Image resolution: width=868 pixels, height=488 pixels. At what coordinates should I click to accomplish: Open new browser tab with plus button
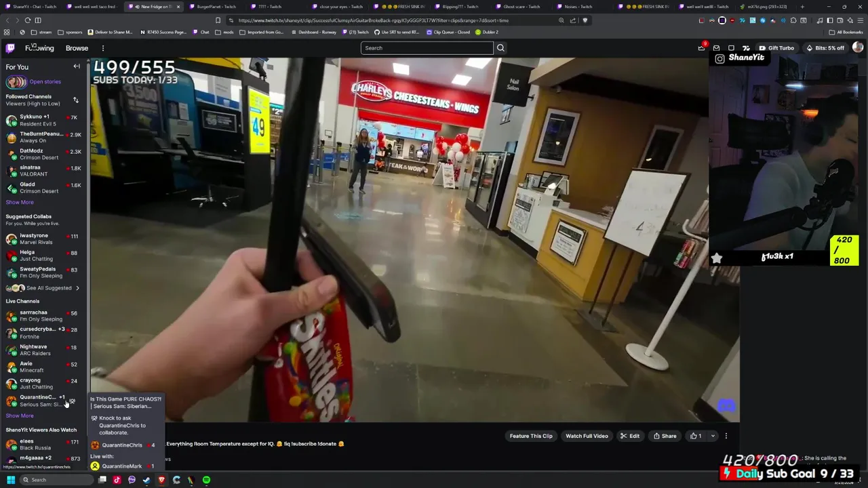[802, 7]
